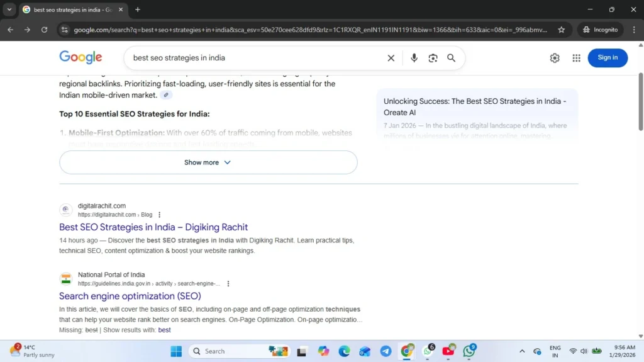Open Google Lens image search
This screenshot has width=644, height=362.
tap(433, 58)
